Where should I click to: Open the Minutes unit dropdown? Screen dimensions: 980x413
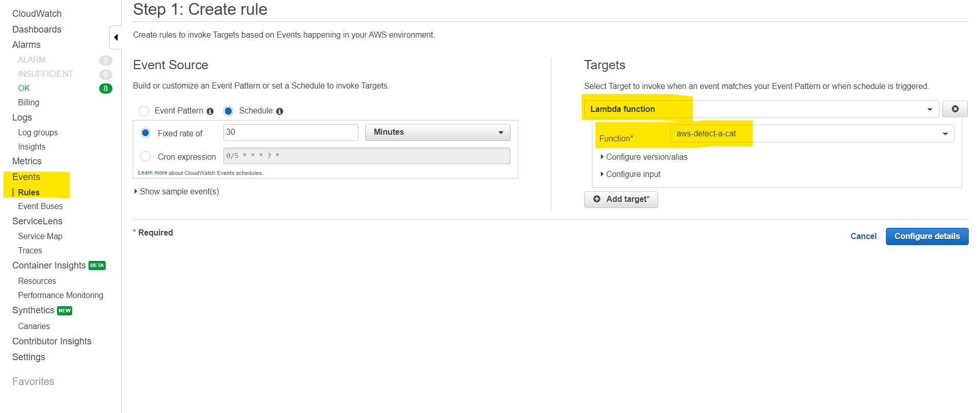(437, 132)
